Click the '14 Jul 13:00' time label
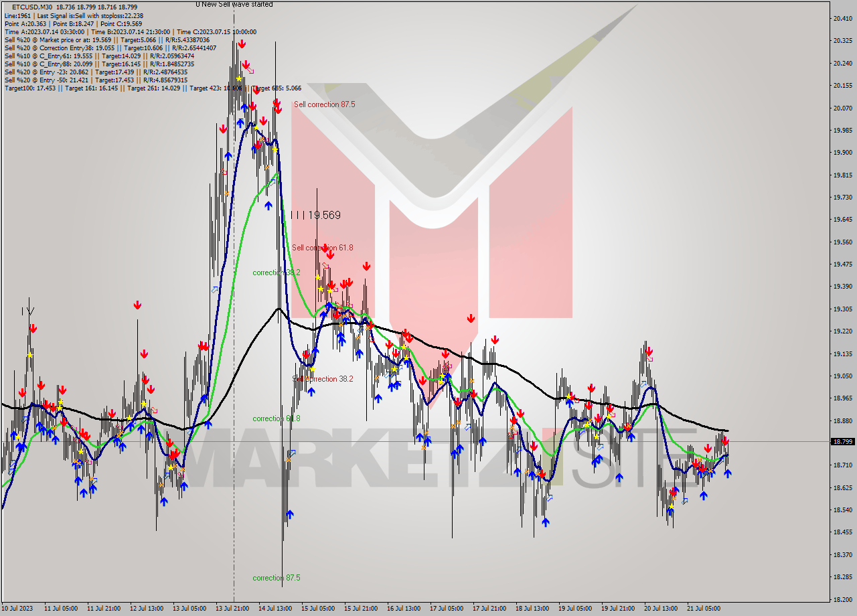The width and height of the screenshot is (857, 616). click(x=275, y=609)
